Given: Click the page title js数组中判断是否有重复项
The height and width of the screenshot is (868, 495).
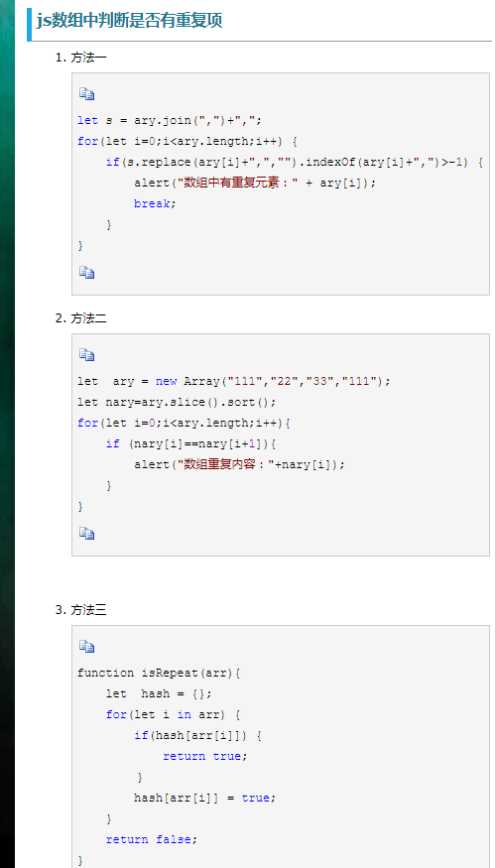Looking at the screenshot, I should pyautogui.click(x=130, y=21).
